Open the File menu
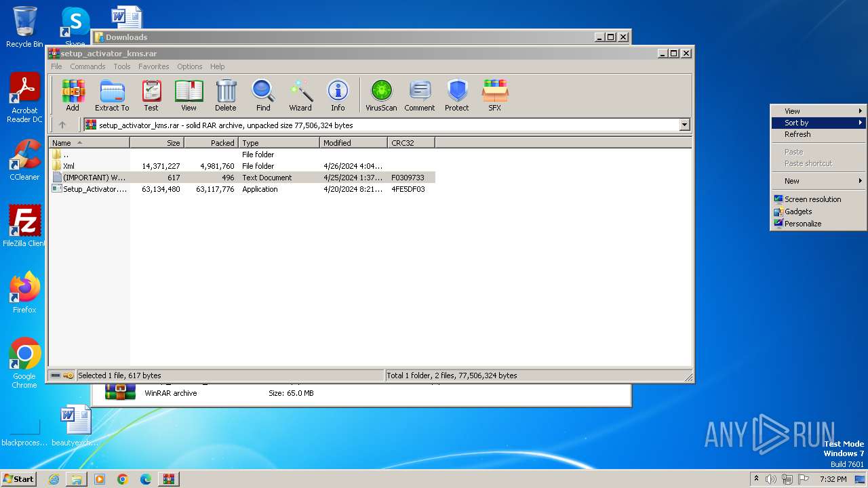 [x=56, y=66]
